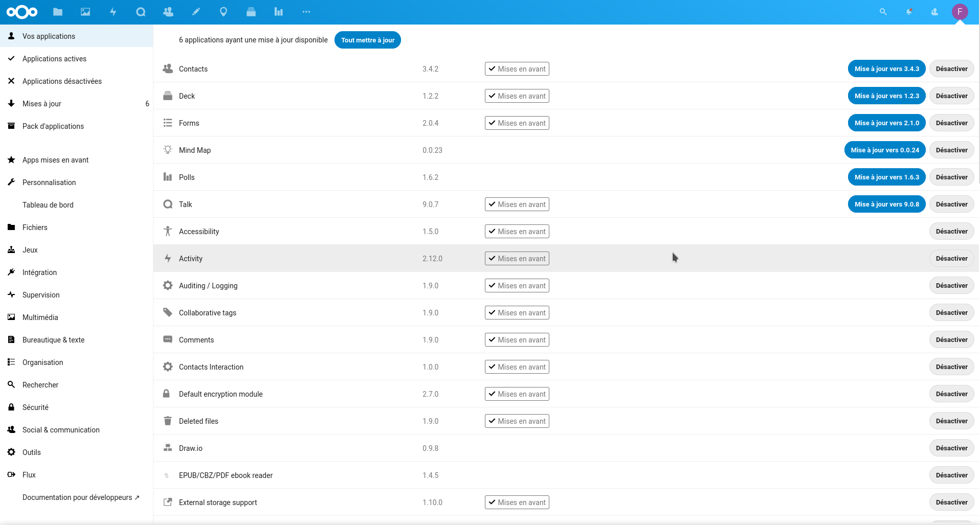This screenshot has width=980, height=525.
Task: Click the search magnifier icon in header
Action: tap(883, 12)
